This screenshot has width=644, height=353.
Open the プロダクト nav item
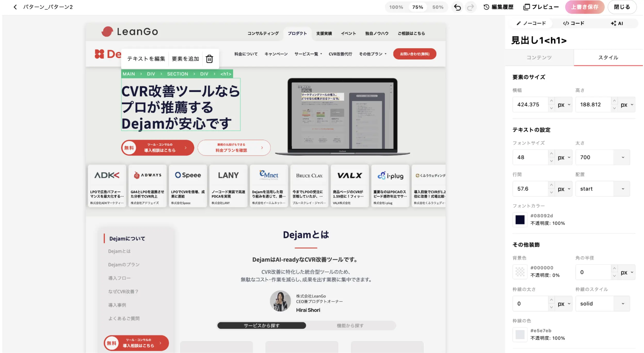(x=297, y=33)
